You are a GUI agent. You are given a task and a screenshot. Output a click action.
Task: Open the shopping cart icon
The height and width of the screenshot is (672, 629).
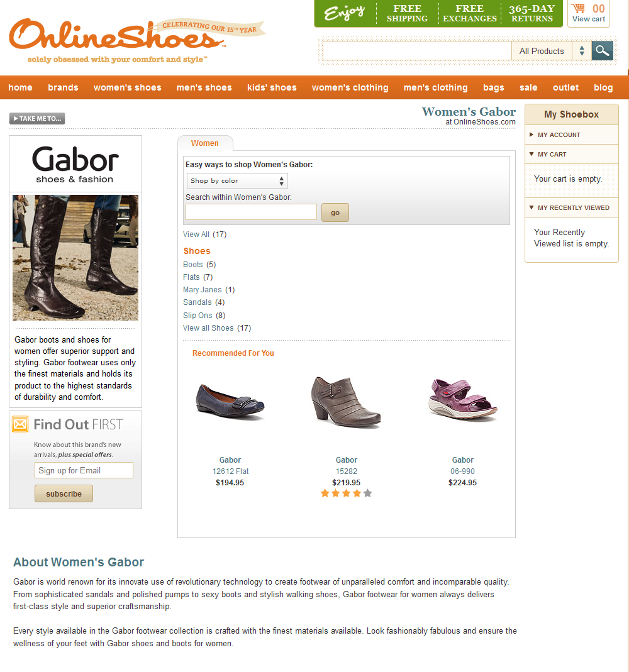[578, 8]
